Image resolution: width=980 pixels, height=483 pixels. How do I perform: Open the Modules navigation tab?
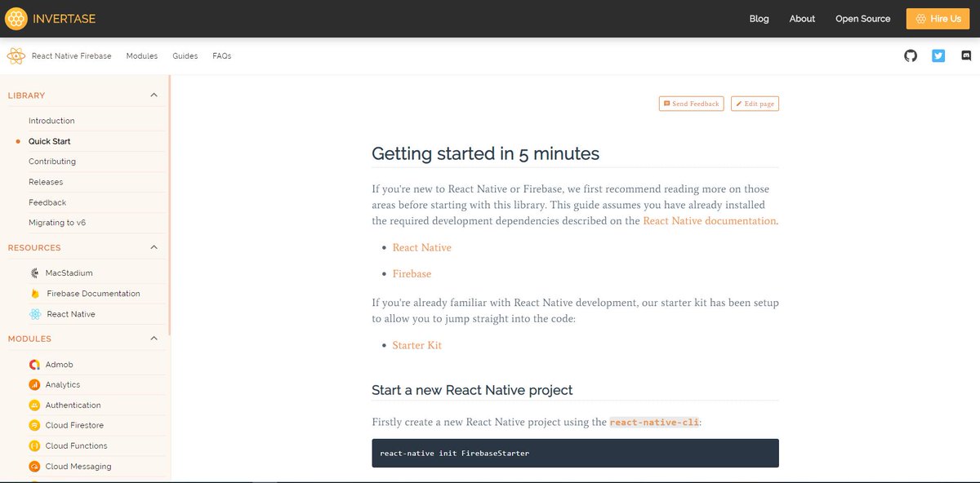(142, 56)
